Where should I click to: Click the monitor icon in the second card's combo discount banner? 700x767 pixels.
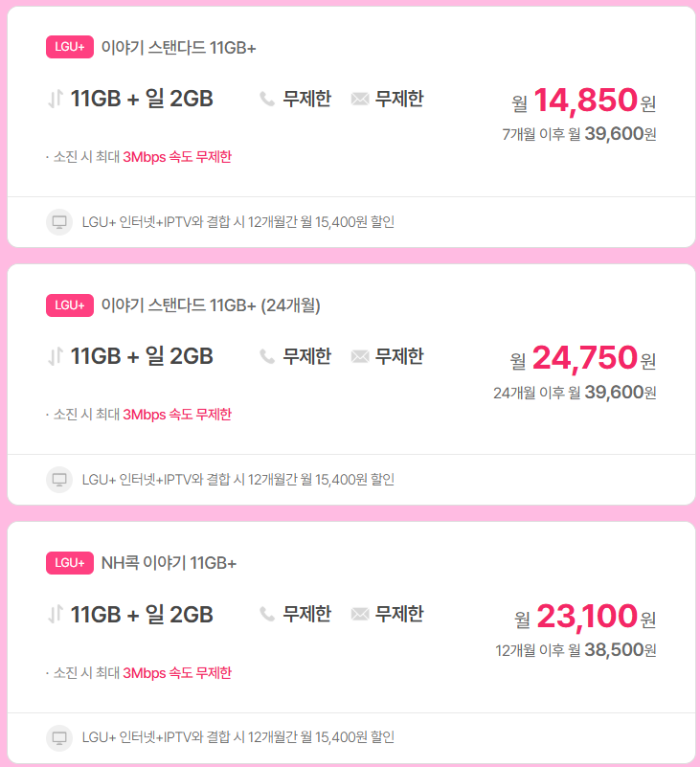pos(61,479)
